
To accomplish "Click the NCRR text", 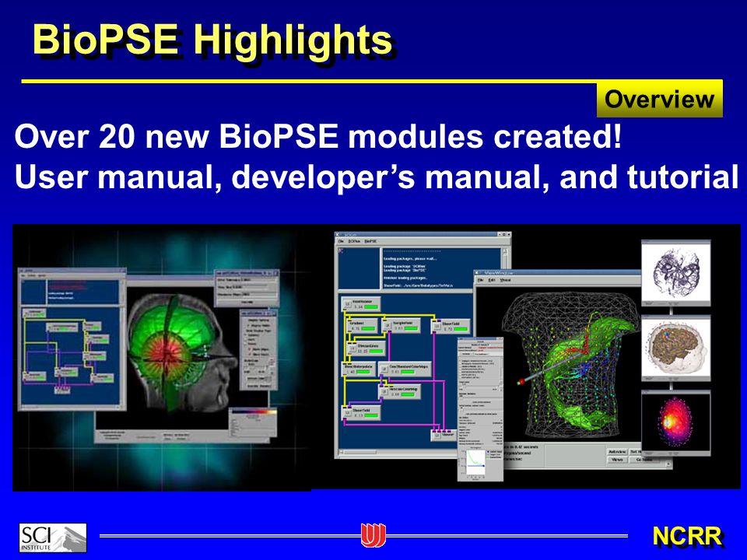I will [x=687, y=536].
